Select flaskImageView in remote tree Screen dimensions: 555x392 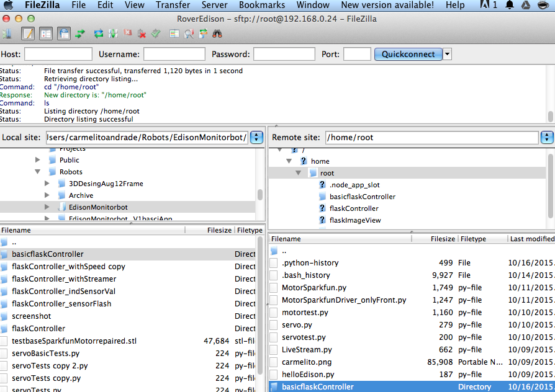[x=355, y=220]
